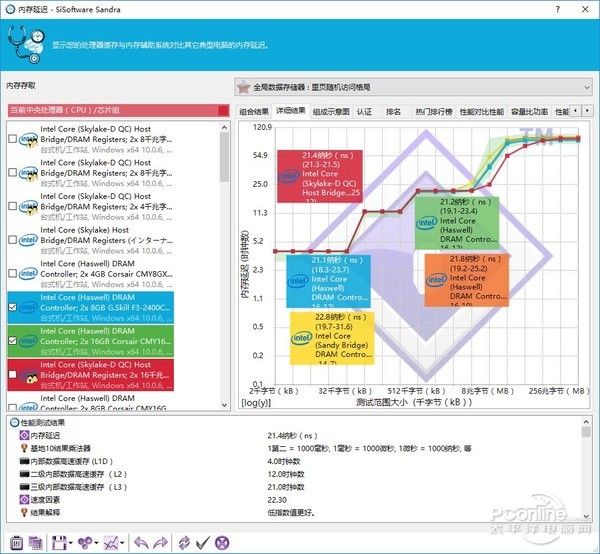Open the 热门排行榜 tab
Screen dimensions: 600x554
click(x=434, y=112)
